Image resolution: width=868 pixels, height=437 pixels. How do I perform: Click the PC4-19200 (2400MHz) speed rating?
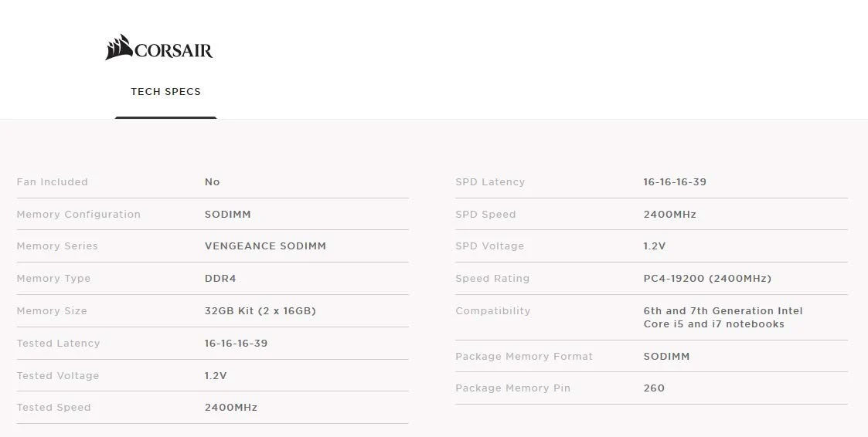(x=707, y=278)
